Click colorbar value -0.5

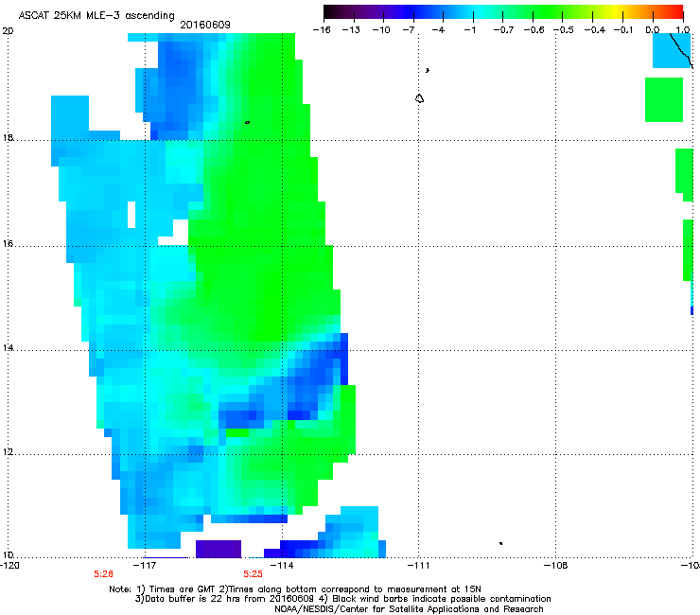click(x=564, y=30)
